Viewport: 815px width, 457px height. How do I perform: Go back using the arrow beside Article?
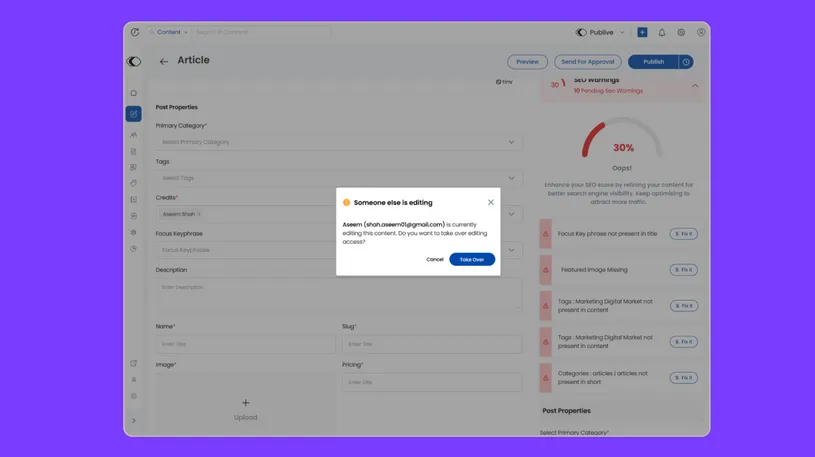point(164,61)
